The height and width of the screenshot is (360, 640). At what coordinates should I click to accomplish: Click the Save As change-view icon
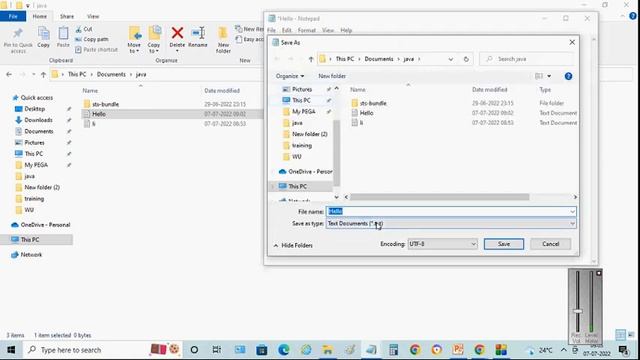(539, 76)
